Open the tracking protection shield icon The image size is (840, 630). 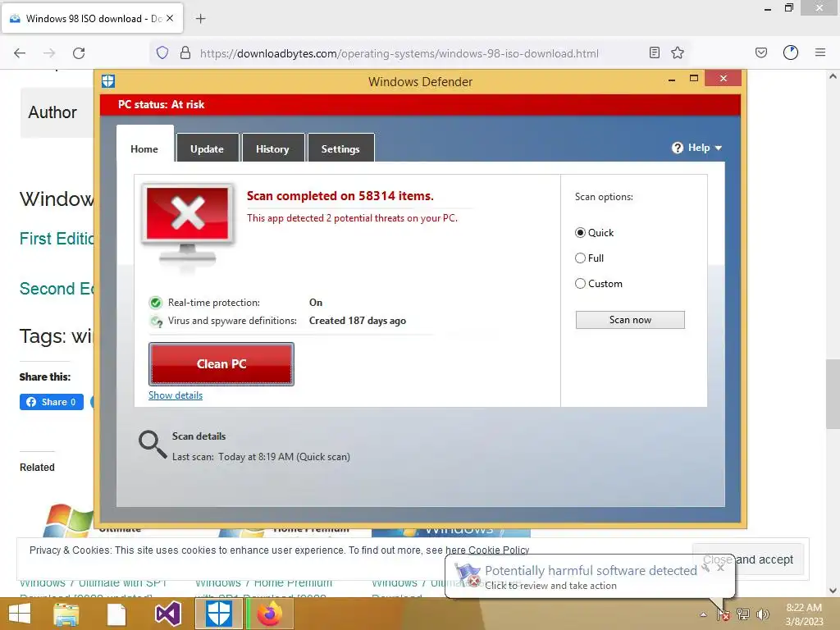(x=162, y=53)
